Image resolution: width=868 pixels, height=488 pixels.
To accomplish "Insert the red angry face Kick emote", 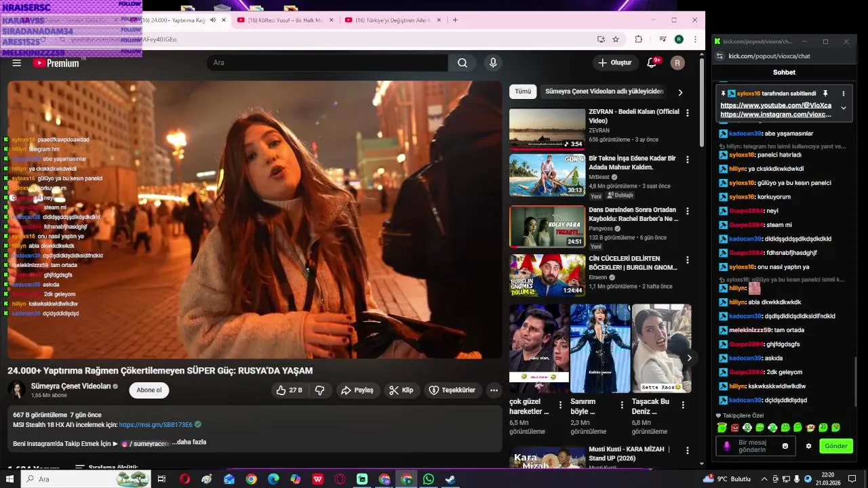I will pyautogui.click(x=734, y=428).
